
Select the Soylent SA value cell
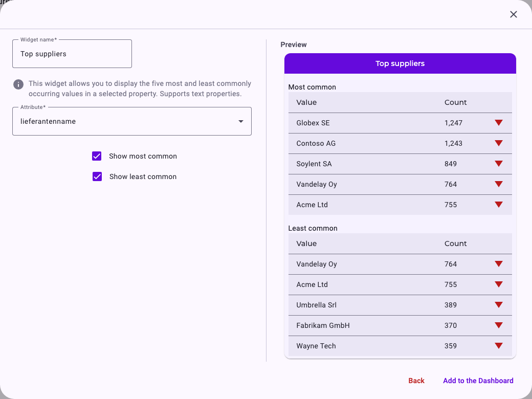[x=314, y=164]
